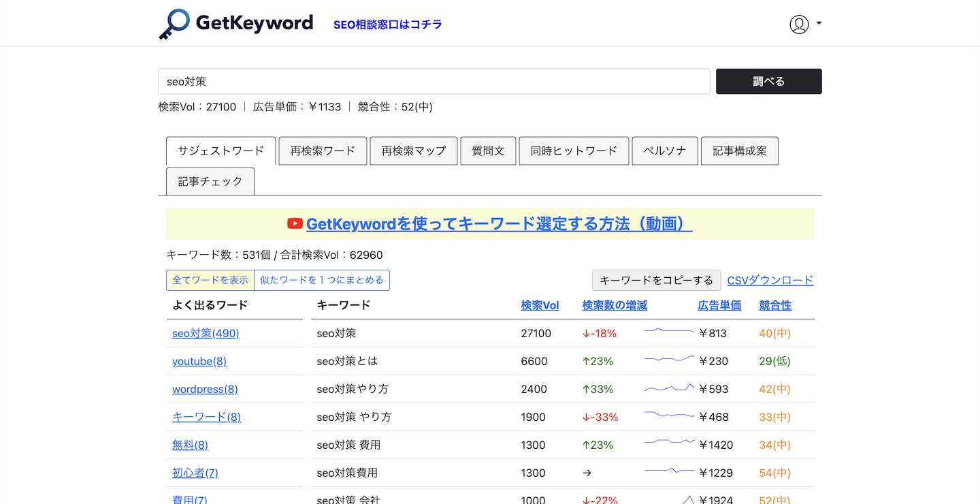Click the 27100 search volume cell

536,333
